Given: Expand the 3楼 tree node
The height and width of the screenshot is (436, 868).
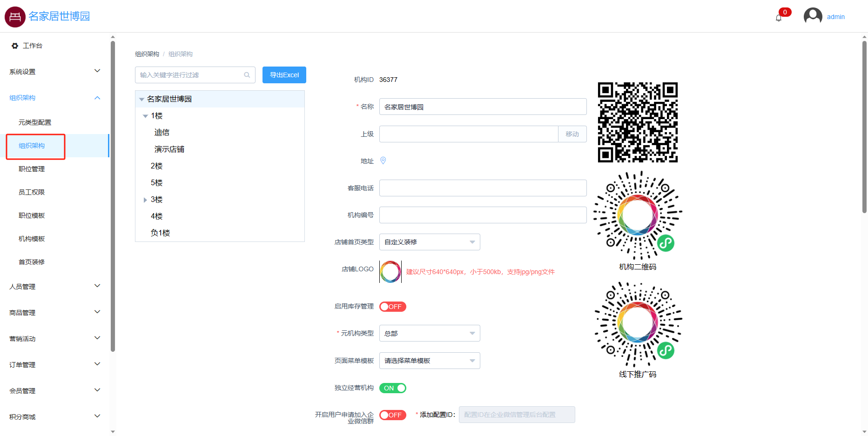Looking at the screenshot, I should click(145, 200).
